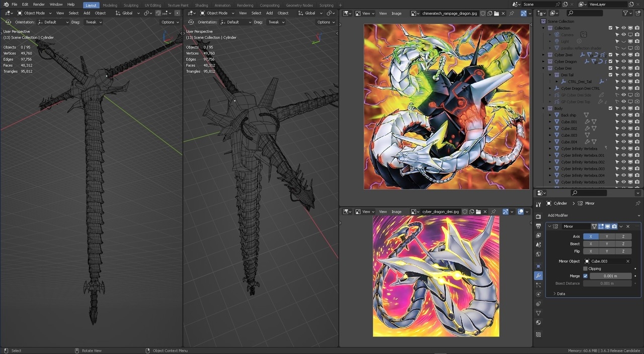Click the Cyber Dragon Drei reference image
The width and height of the screenshot is (644, 354).
436,277
